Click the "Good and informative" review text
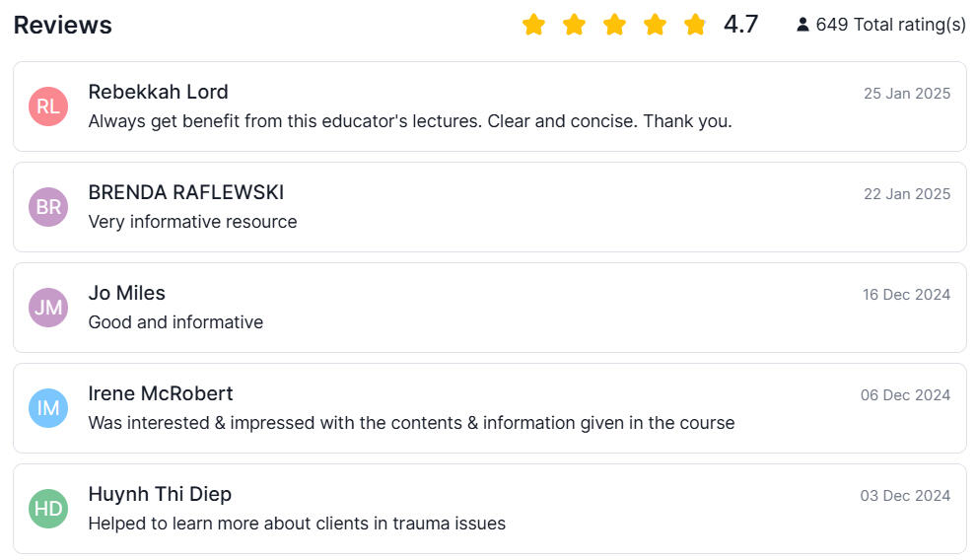 [175, 322]
